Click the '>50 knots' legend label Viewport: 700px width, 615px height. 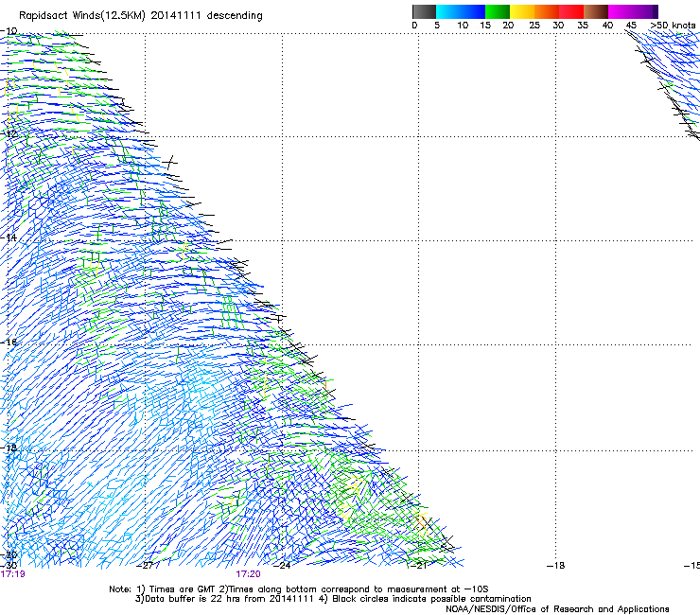coord(673,26)
